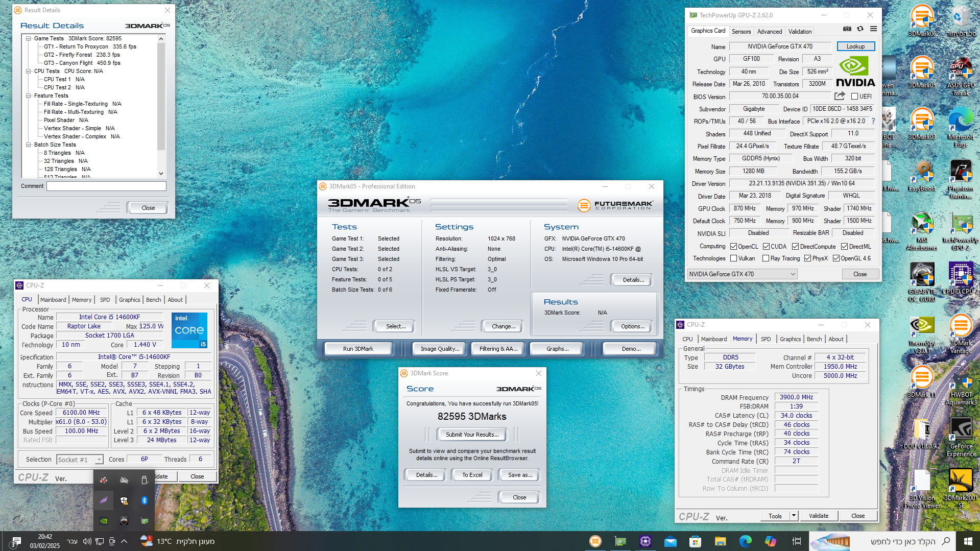Click the NVIDIA icon in the tray overflow
This screenshot has height=551, width=980.
[x=104, y=521]
